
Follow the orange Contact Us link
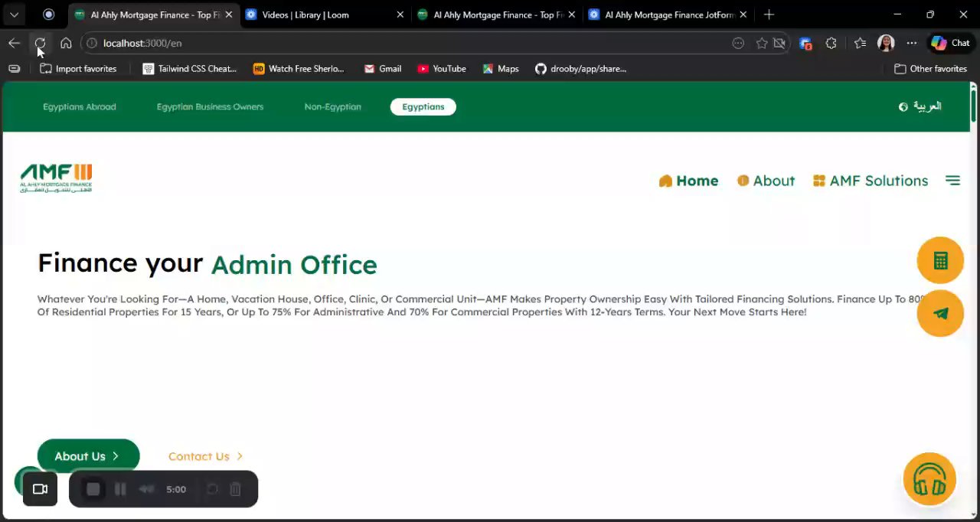pos(205,456)
